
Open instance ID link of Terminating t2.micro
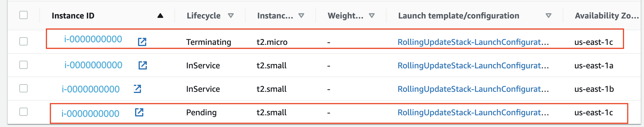pos(93,39)
